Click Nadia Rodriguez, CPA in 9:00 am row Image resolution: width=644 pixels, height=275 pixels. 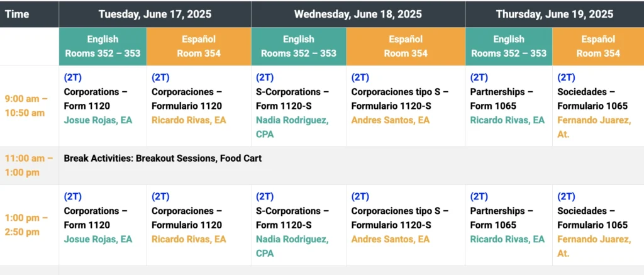tap(292, 127)
